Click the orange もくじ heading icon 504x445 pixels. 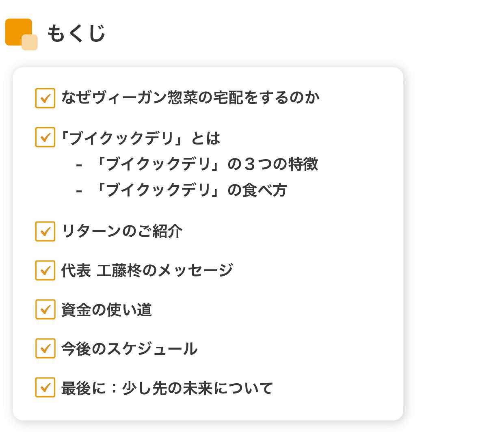click(21, 34)
